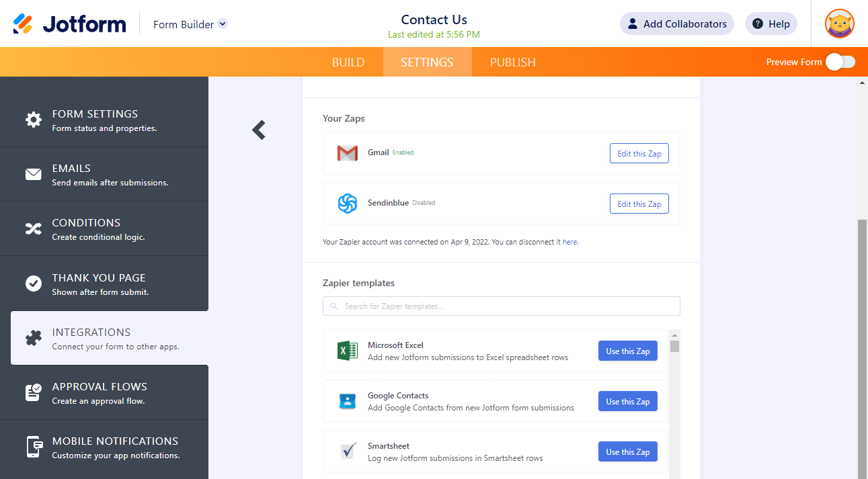Click the Microsoft Excel template icon
The height and width of the screenshot is (479, 868).
347,351
